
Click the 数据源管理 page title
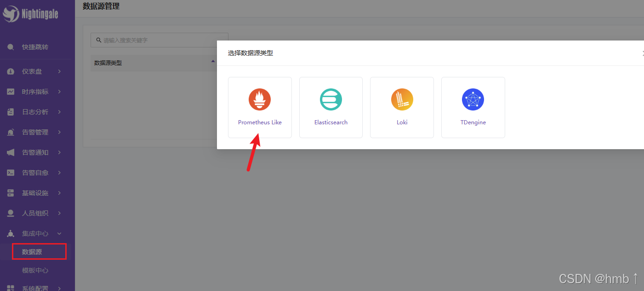pyautogui.click(x=101, y=6)
